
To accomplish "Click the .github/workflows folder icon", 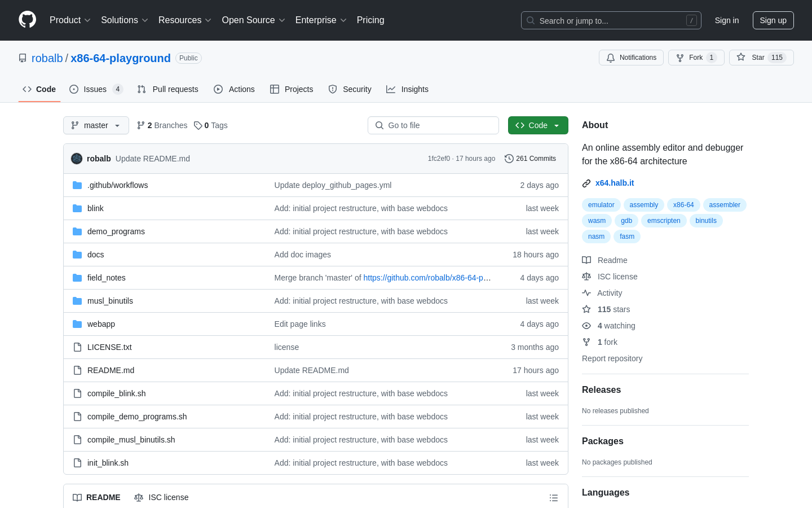I will [x=77, y=185].
